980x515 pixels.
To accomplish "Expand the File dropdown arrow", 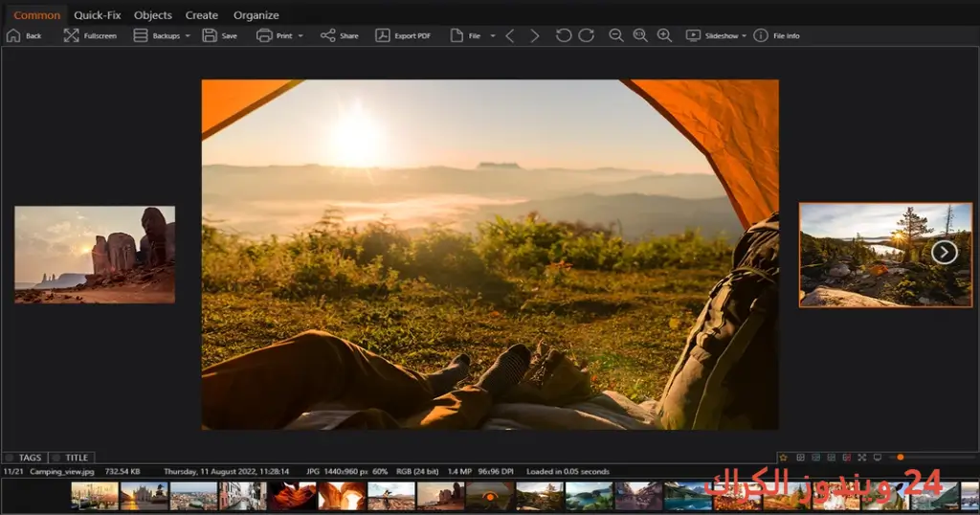I will click(x=493, y=35).
